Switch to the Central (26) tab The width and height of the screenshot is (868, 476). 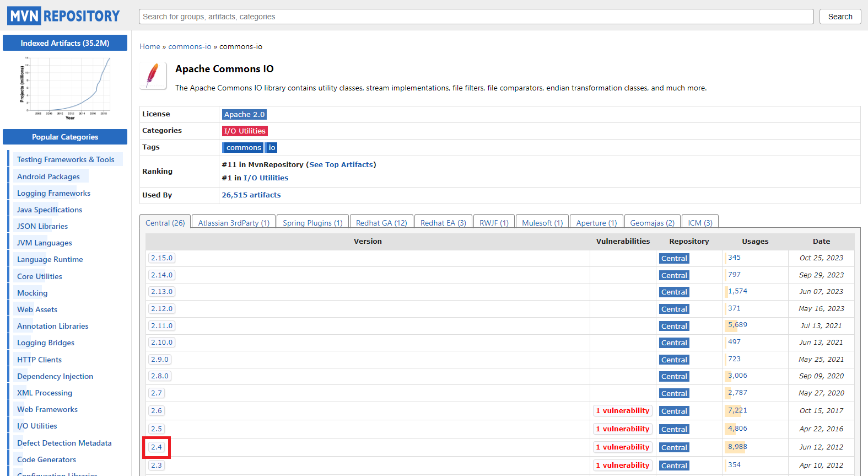click(165, 222)
